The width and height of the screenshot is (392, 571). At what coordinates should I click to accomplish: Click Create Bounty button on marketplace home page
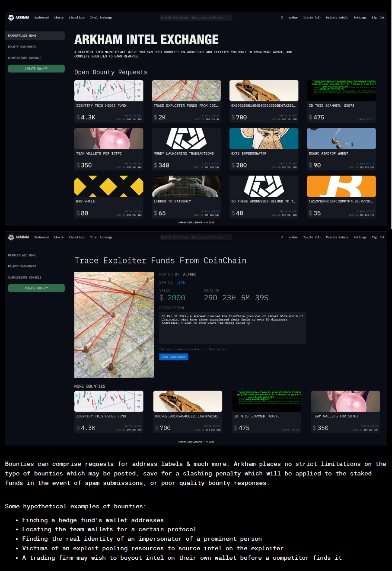tap(36, 69)
